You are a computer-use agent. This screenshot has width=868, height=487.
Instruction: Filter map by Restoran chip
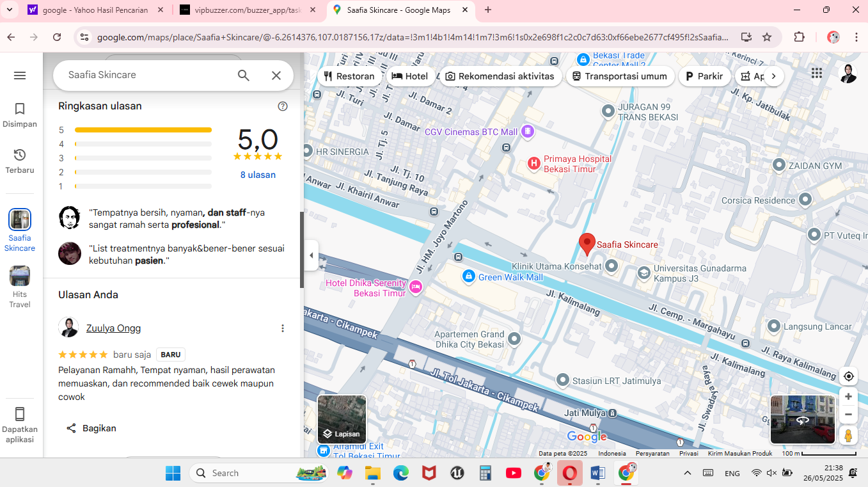[x=349, y=76]
